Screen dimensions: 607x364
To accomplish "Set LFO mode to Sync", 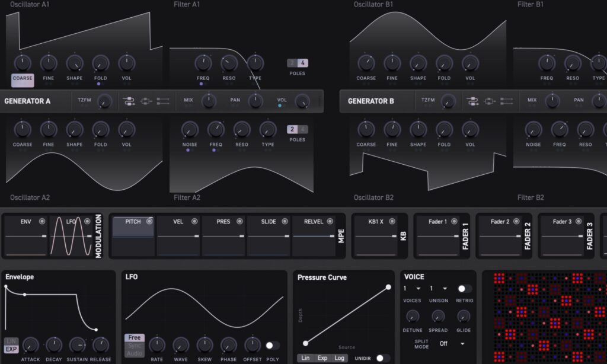I will point(135,346).
